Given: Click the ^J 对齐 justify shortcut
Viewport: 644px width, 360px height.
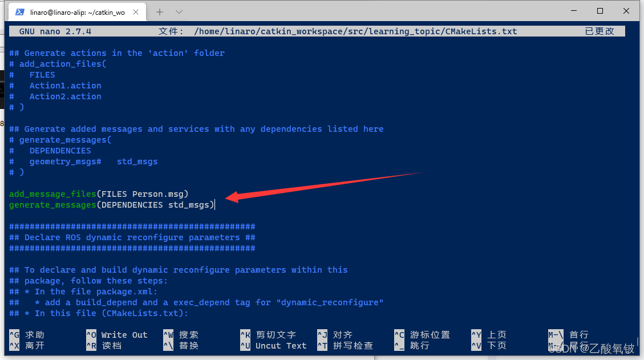Looking at the screenshot, I should 335,334.
